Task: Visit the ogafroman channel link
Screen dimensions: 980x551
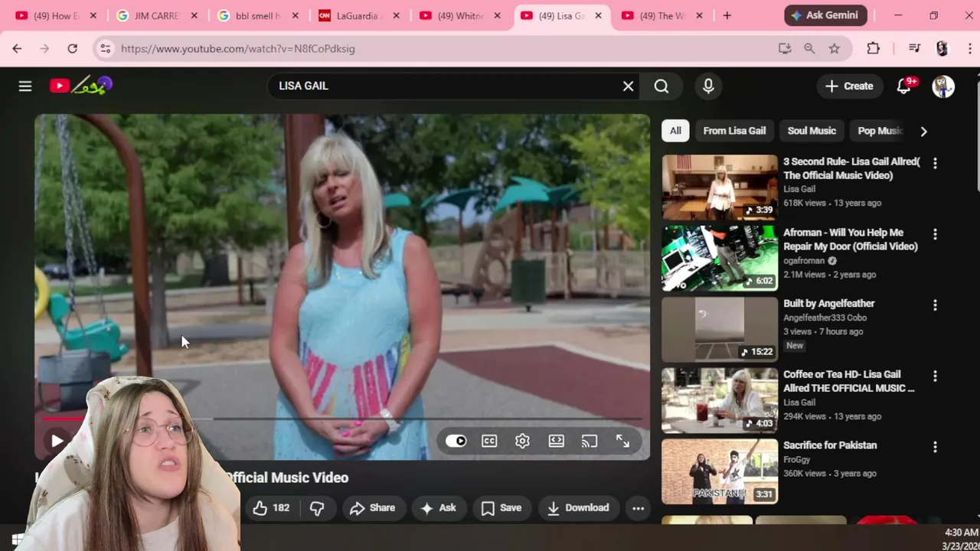Action: tap(804, 261)
